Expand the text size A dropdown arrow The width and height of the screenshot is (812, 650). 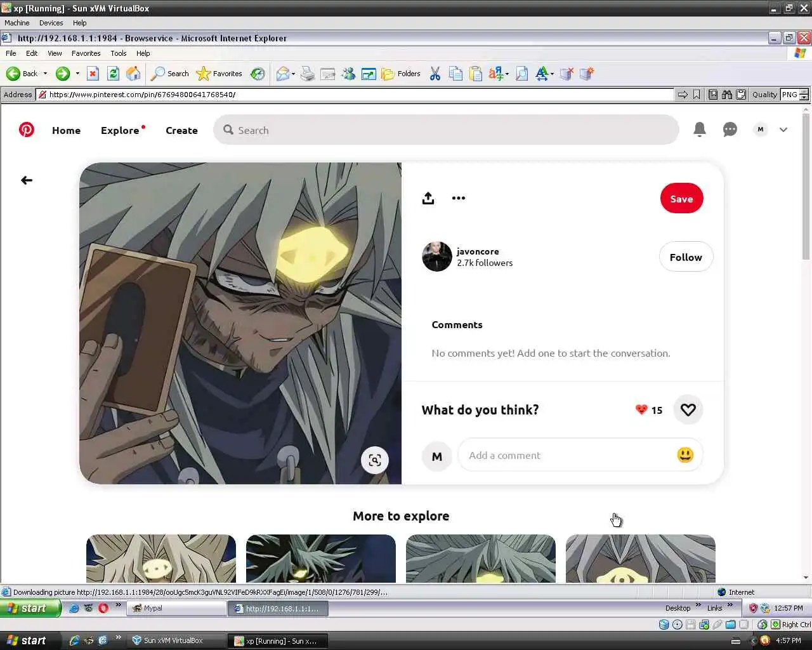(x=552, y=74)
